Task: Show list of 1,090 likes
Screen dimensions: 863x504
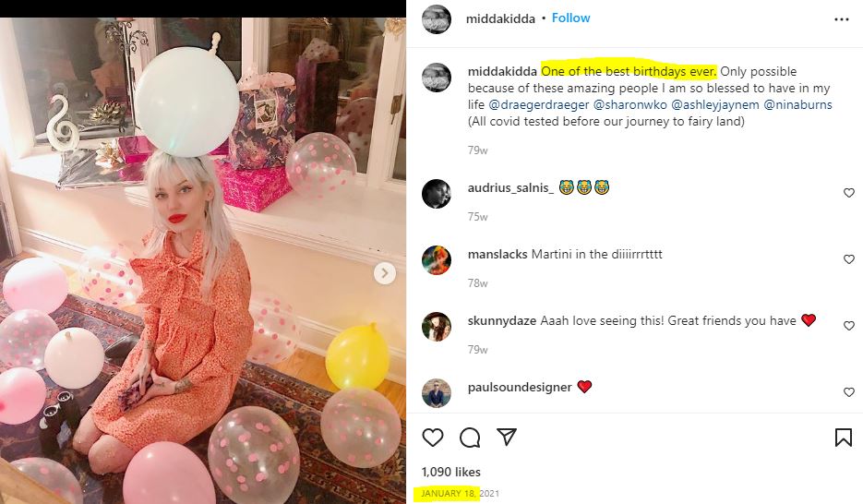Action: coord(450,472)
